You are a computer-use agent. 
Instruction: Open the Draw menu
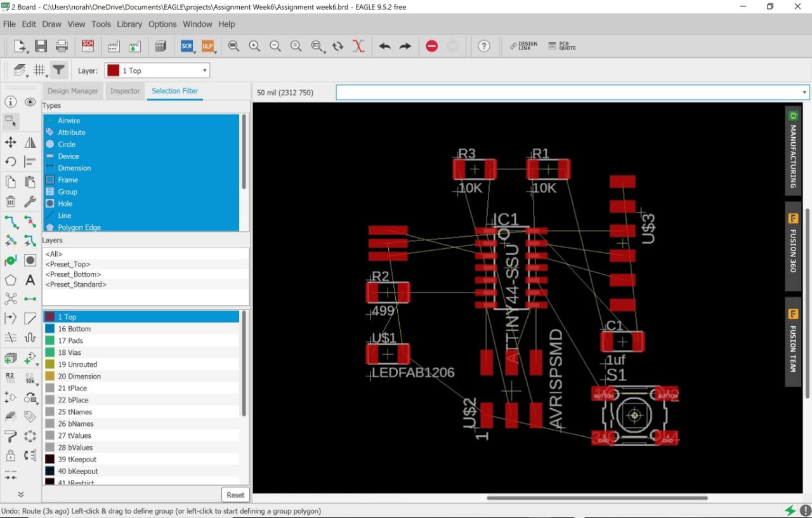point(52,24)
